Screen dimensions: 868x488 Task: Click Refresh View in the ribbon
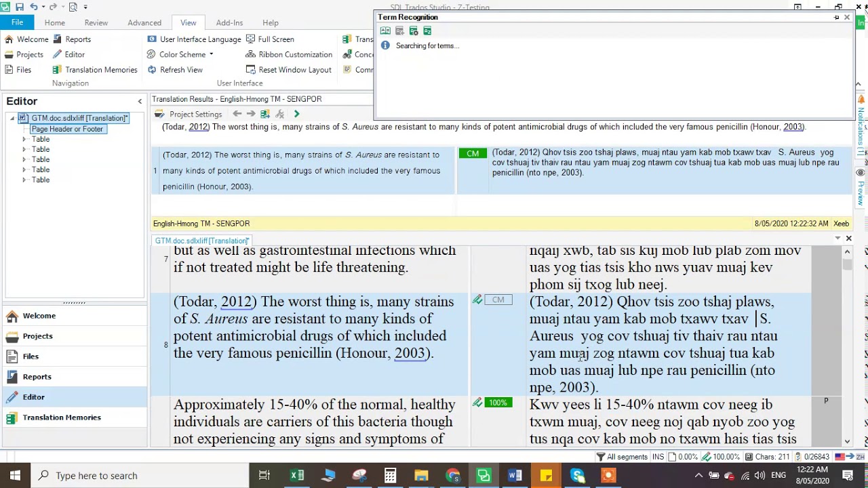(175, 70)
